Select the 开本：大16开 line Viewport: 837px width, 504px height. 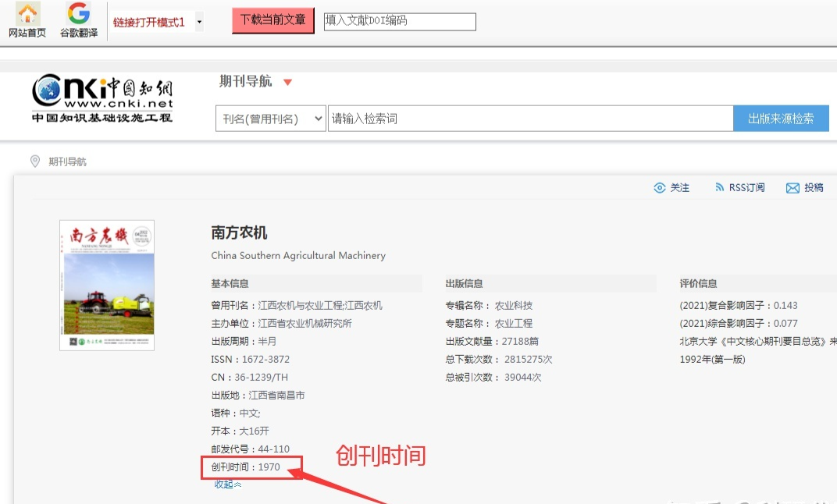240,431
